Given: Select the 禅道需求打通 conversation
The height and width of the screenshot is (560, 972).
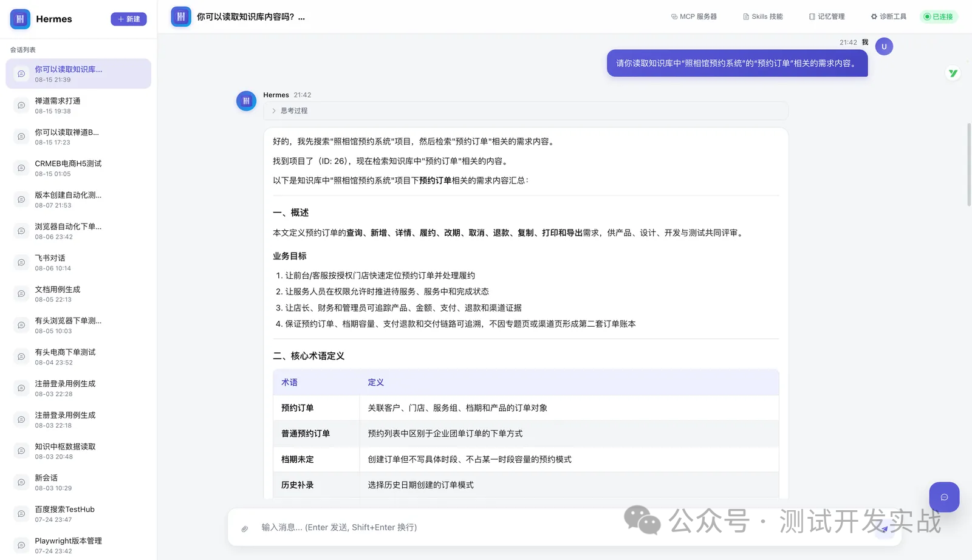Looking at the screenshot, I should [78, 105].
